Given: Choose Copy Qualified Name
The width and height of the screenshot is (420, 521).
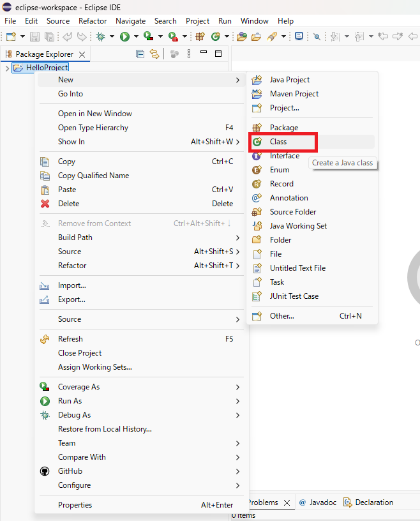Looking at the screenshot, I should (x=142, y=176).
